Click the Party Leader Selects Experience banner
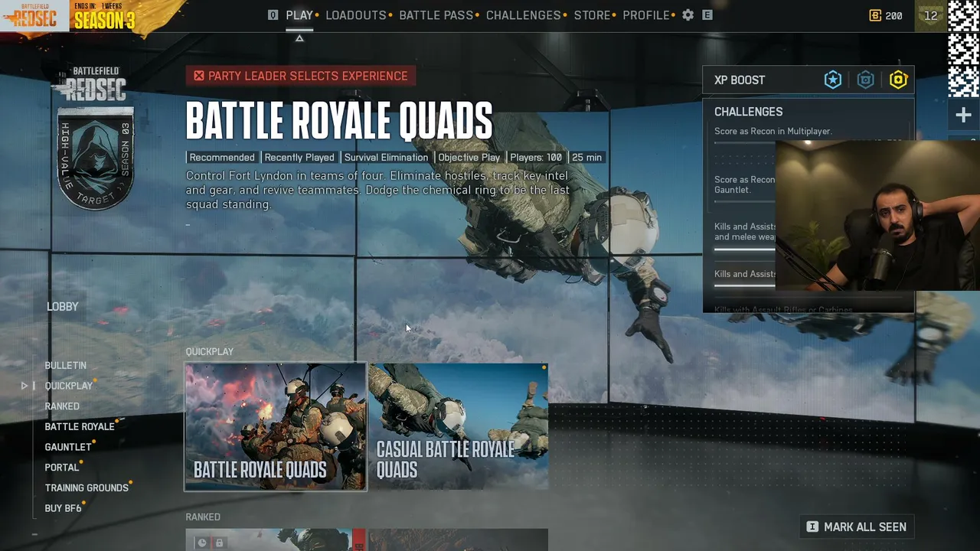Screen dimensions: 980x551 [301, 76]
